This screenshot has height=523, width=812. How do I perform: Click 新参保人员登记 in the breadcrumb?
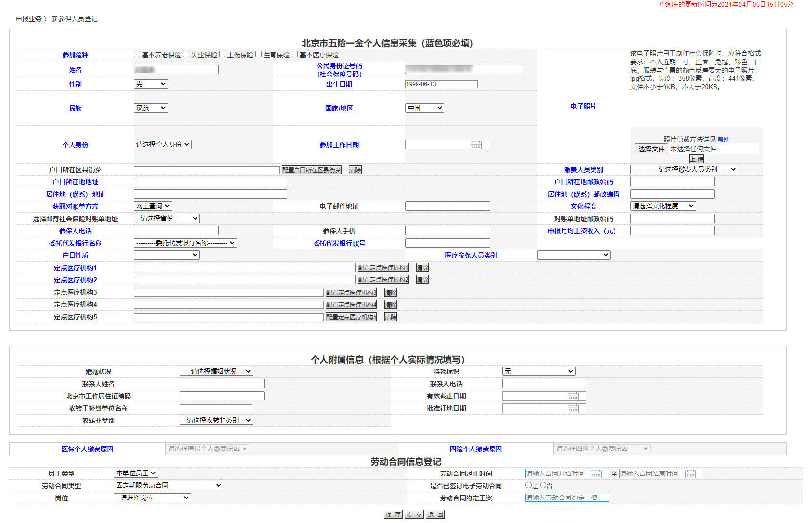pyautogui.click(x=74, y=19)
